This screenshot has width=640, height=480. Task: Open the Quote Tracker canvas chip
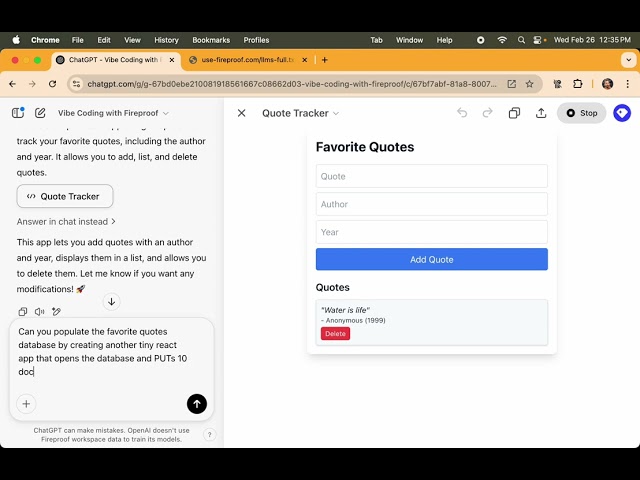point(65,196)
